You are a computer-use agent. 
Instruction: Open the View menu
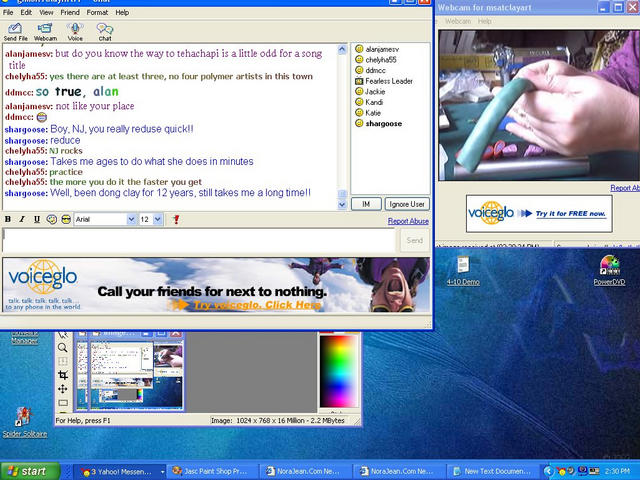pos(46,13)
